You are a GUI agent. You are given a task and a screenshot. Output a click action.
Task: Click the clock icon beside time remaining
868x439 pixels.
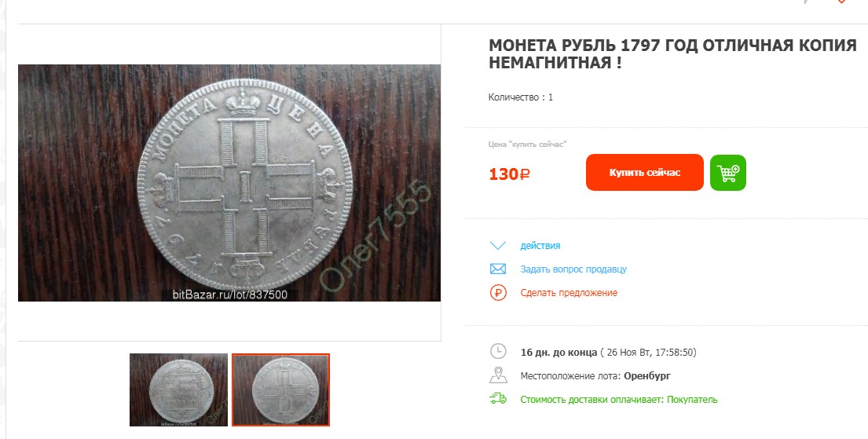[x=498, y=352]
